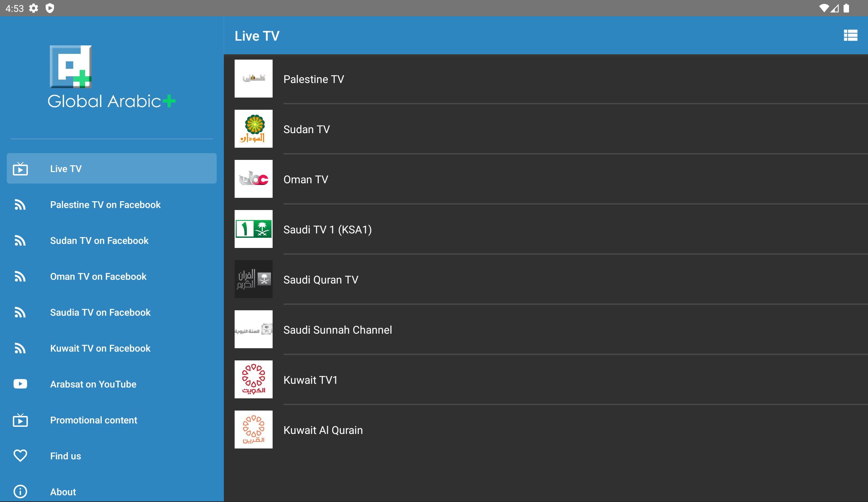Click the Live TV icon in sidebar
868x502 pixels.
pyautogui.click(x=20, y=169)
